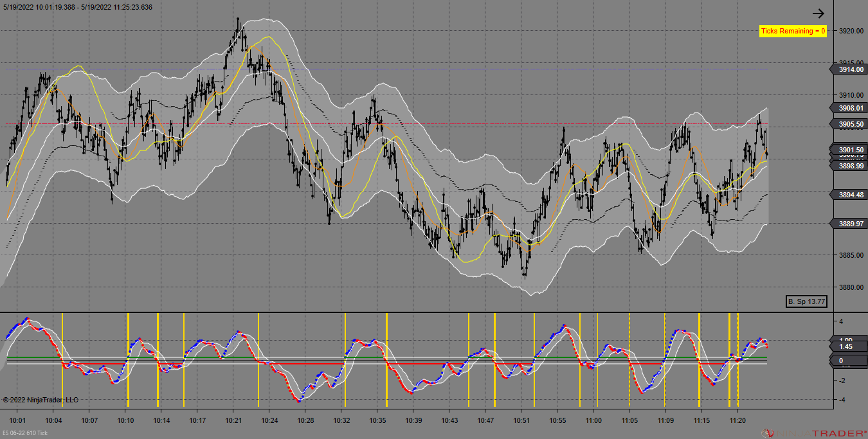Viewport: 868px width, 439px height.
Task: Click the 10:35 time axis label
Action: (x=377, y=420)
